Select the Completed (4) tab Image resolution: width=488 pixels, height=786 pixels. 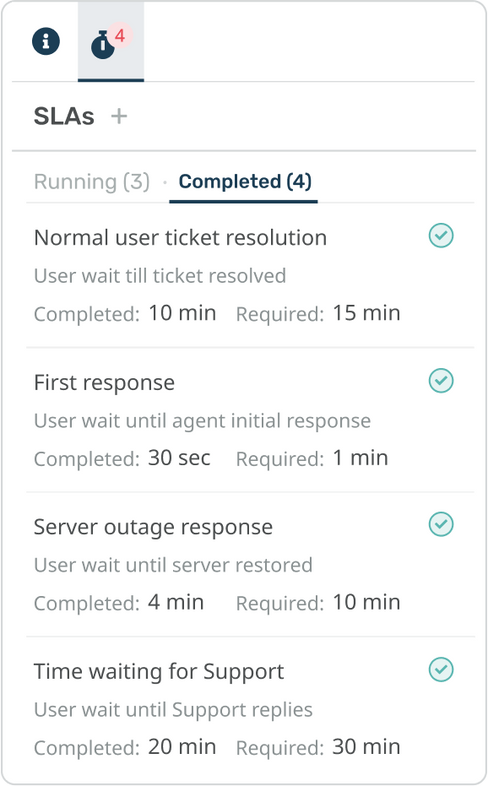point(245,181)
